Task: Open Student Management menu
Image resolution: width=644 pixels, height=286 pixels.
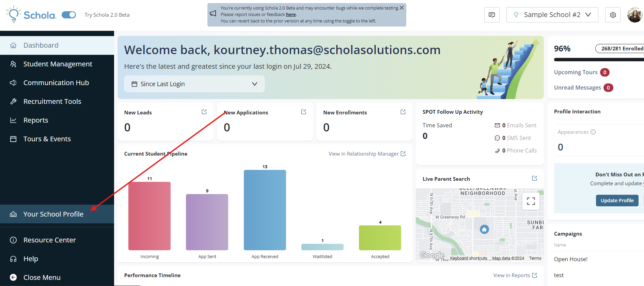Action: [x=57, y=64]
